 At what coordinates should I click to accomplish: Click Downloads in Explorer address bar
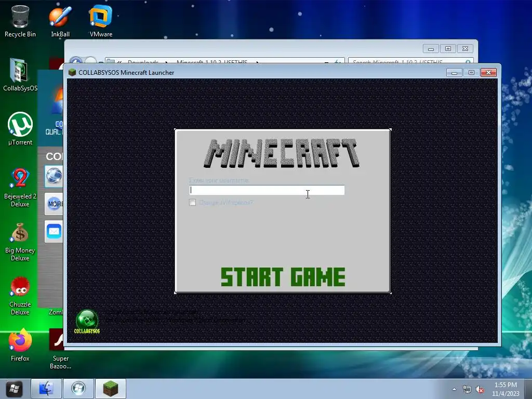[143, 61]
